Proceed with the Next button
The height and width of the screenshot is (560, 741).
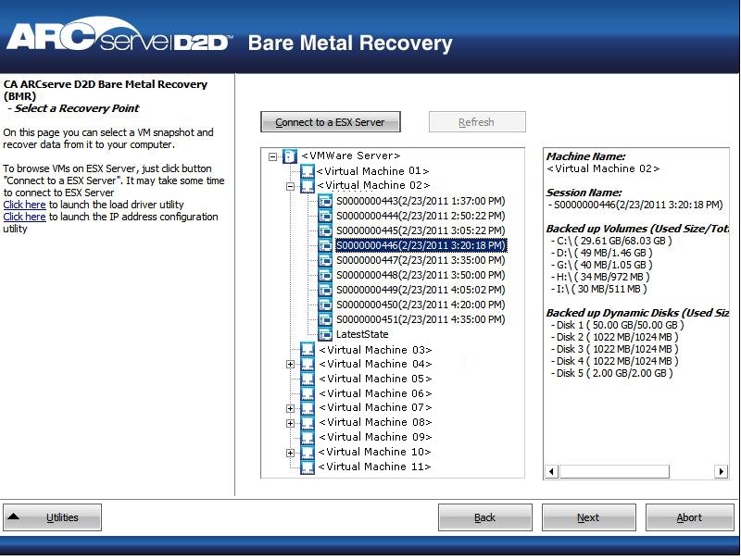[x=588, y=517]
